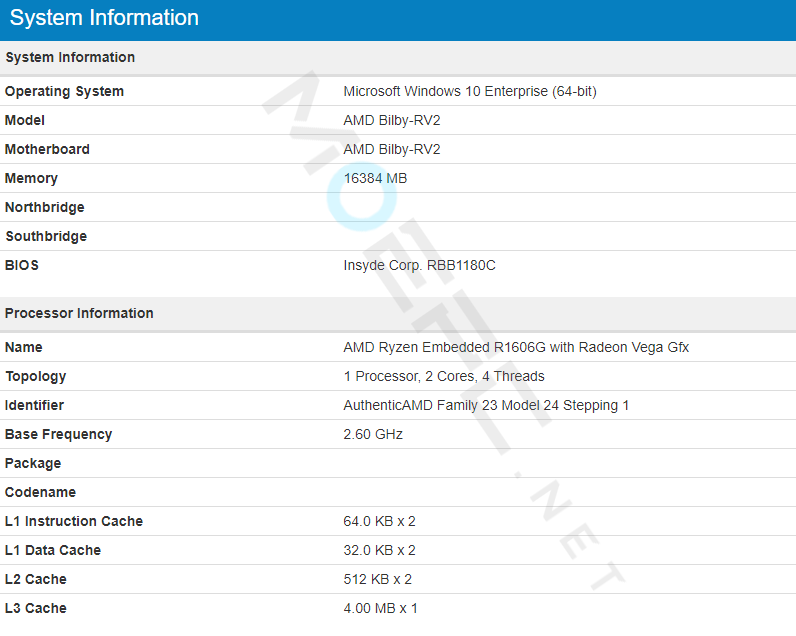Select 1 Processor, 2 Cores, 4 Threads value

tap(444, 376)
